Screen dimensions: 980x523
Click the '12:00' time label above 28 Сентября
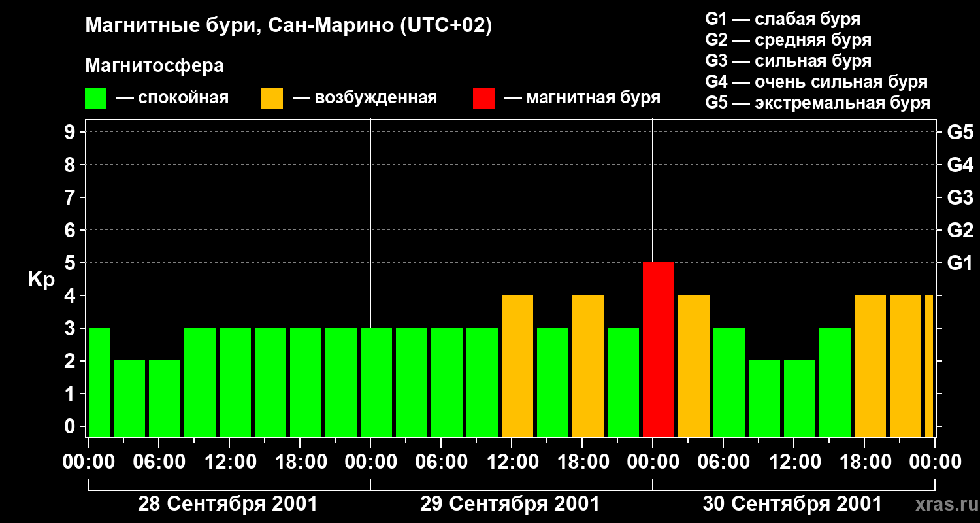pos(229,462)
